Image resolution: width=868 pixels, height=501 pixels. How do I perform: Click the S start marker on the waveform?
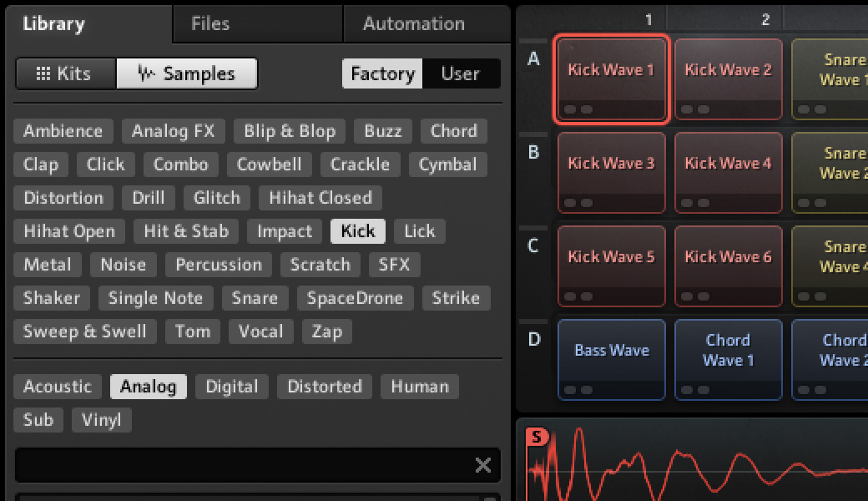(537, 437)
